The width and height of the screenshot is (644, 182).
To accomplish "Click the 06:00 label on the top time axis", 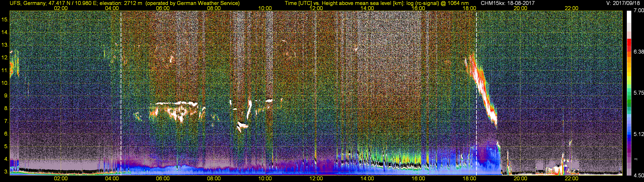I will point(163,8).
